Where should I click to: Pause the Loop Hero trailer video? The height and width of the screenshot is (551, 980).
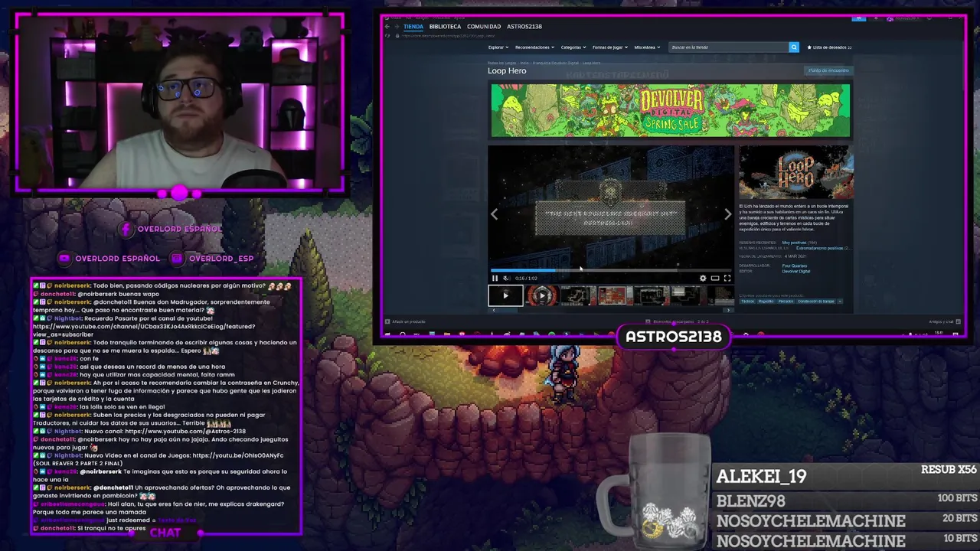[495, 279]
